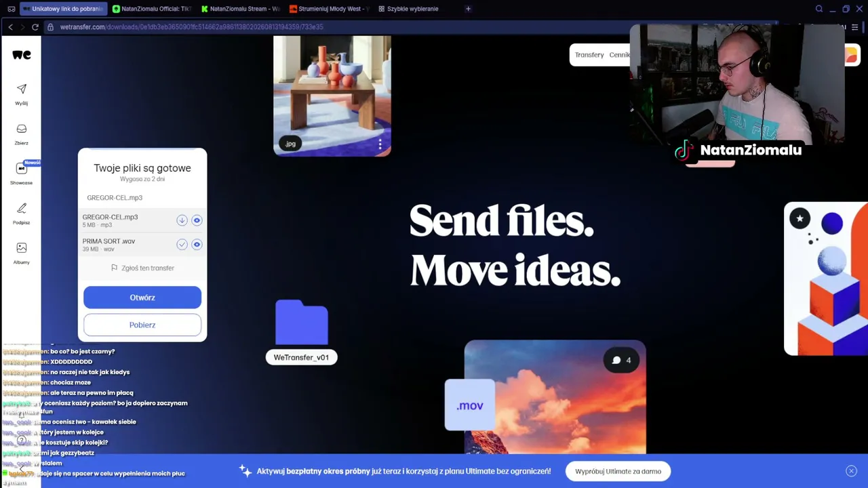Screen dimensions: 868x488
Task: Open the 4 comments badge on sunset image
Action: click(x=622, y=360)
